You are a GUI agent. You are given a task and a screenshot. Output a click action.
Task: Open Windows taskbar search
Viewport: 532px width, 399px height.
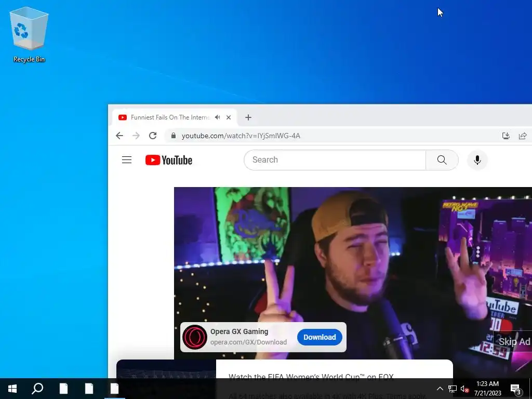tap(37, 389)
